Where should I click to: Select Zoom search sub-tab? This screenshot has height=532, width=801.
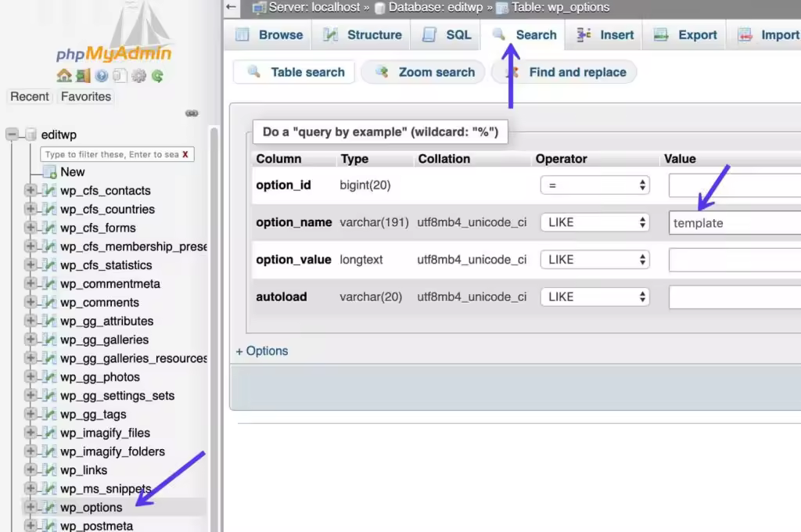423,73
